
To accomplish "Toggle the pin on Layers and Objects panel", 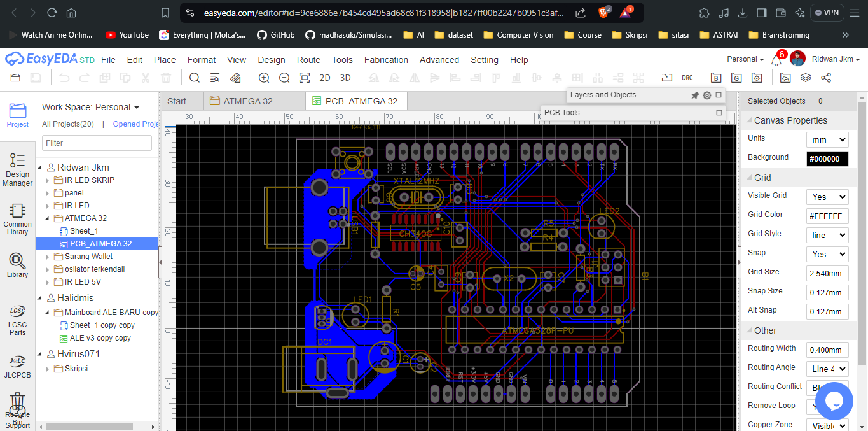I will [695, 95].
